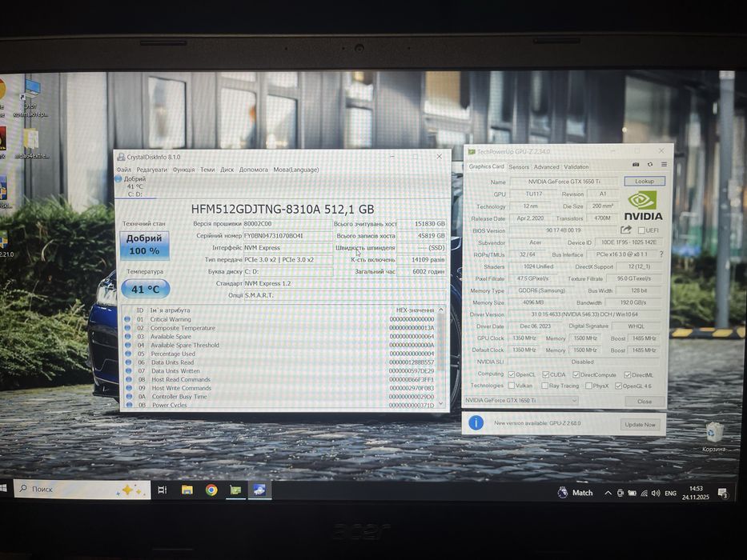Click Windows Start button
Screen dimensions: 747x560
point(4,489)
